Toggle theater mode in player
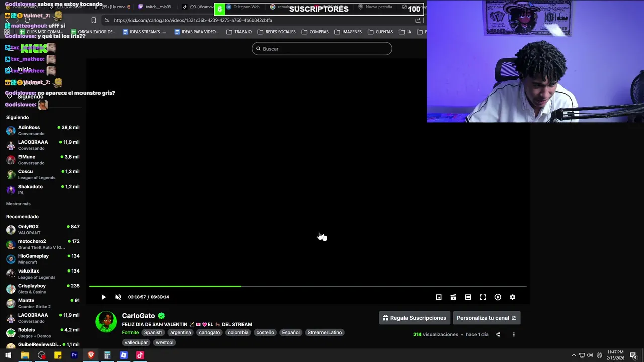644x362 pixels. [468, 297]
